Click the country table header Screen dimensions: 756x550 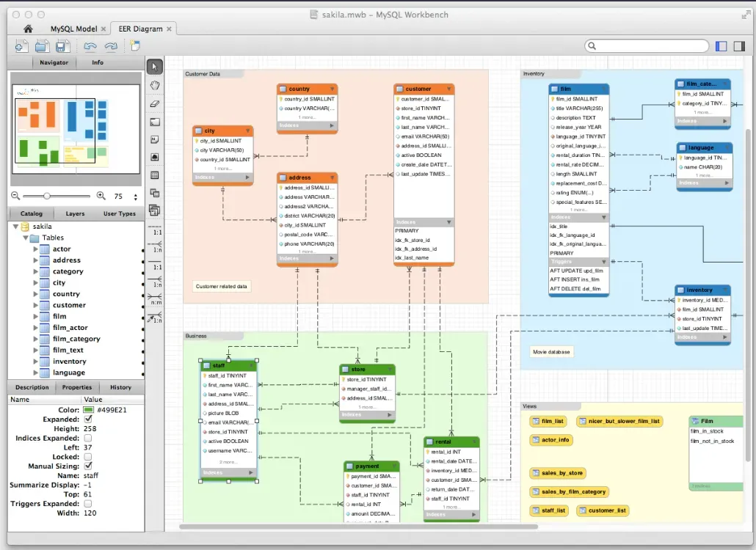(308, 89)
